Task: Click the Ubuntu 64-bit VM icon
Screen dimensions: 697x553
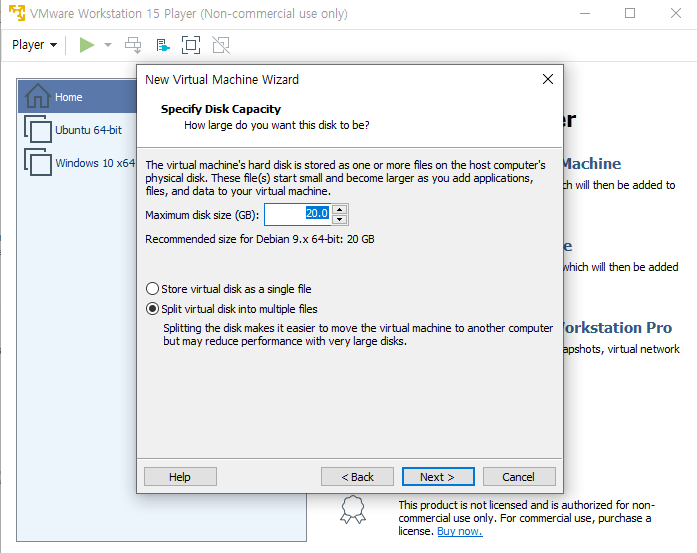Action: point(38,129)
